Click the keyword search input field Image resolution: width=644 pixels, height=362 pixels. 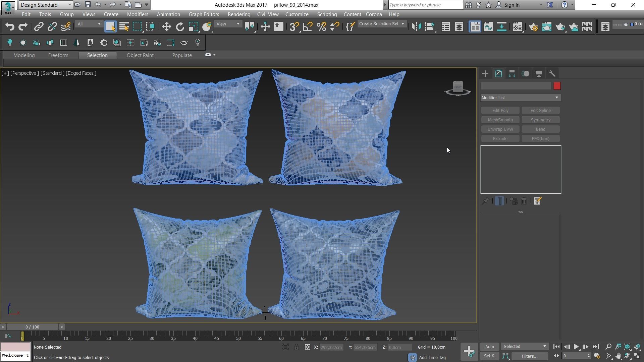(426, 5)
